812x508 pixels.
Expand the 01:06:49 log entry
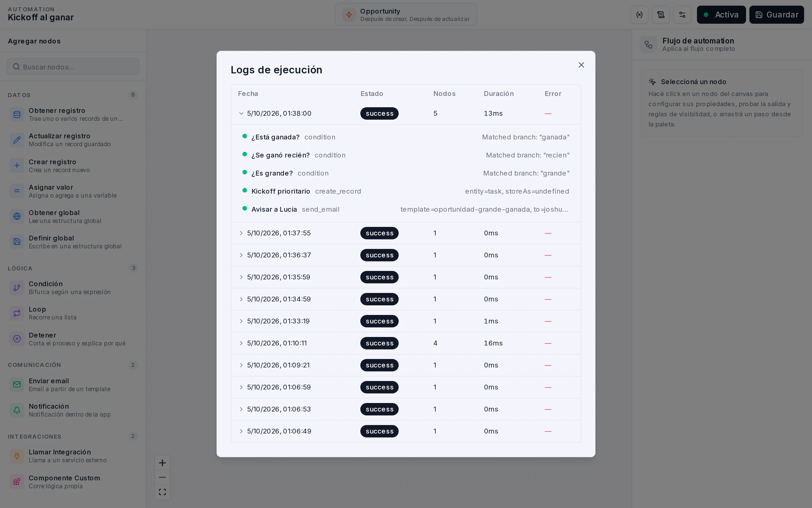[x=241, y=431]
